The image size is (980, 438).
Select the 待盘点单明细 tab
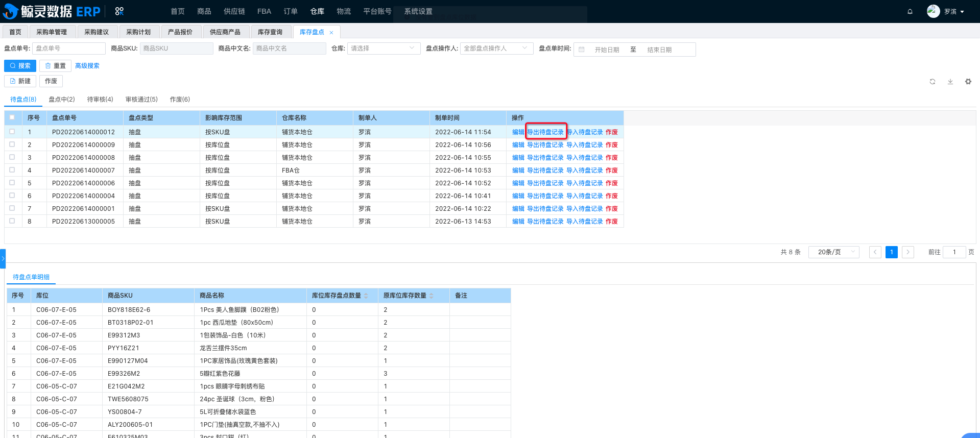point(31,277)
